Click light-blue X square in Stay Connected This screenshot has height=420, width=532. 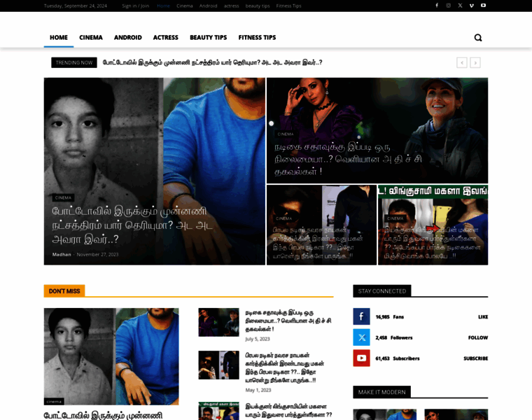361,337
